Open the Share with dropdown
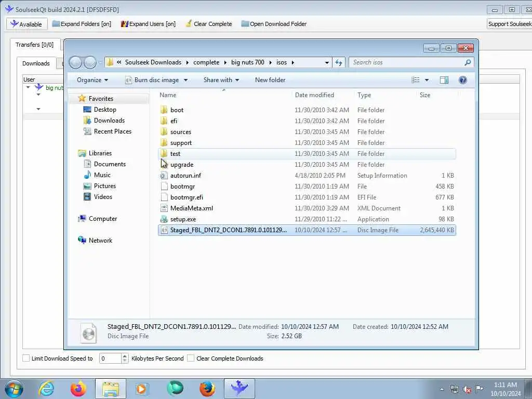Image resolution: width=532 pixels, height=399 pixels. [221, 80]
